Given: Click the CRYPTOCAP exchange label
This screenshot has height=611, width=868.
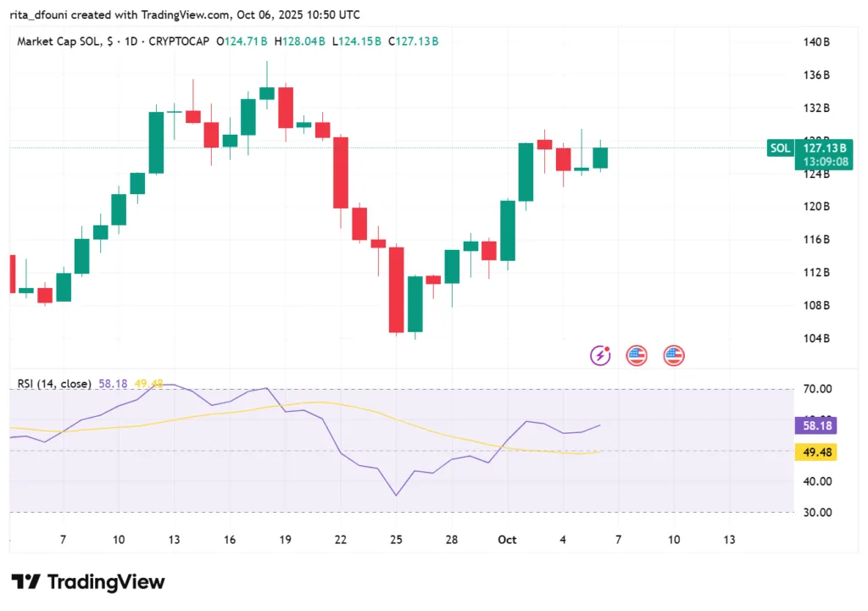Looking at the screenshot, I should pos(181,42).
